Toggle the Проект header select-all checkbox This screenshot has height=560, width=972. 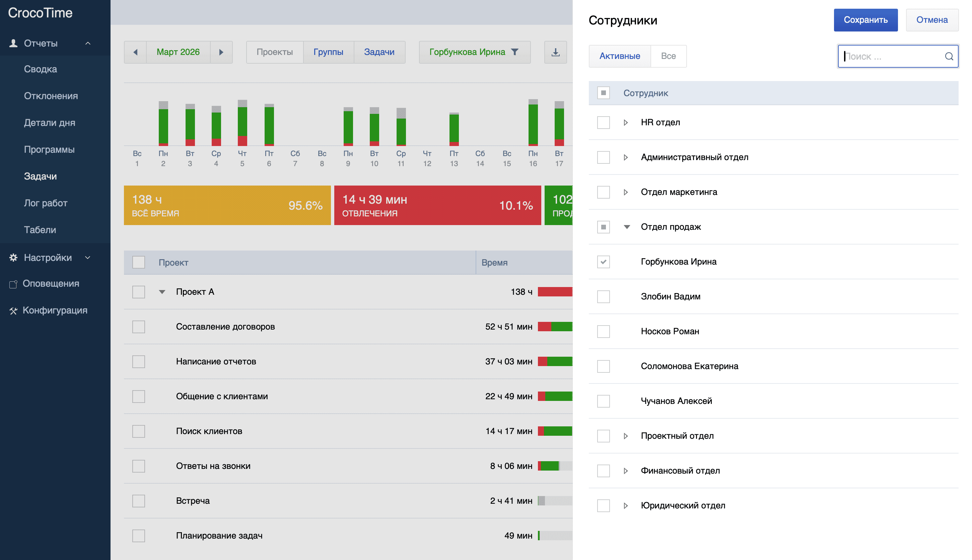(138, 262)
